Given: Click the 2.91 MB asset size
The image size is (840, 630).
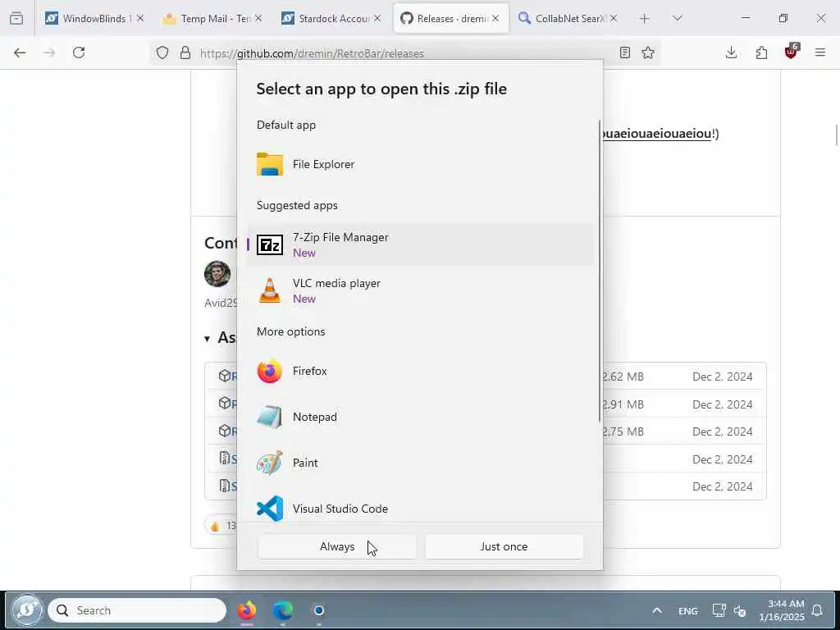Looking at the screenshot, I should (623, 404).
